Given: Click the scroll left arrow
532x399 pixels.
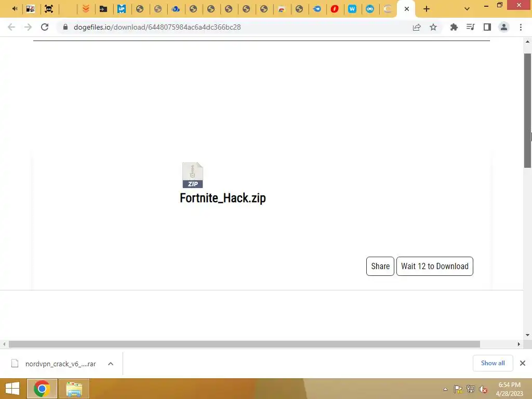Looking at the screenshot, I should tap(4, 344).
